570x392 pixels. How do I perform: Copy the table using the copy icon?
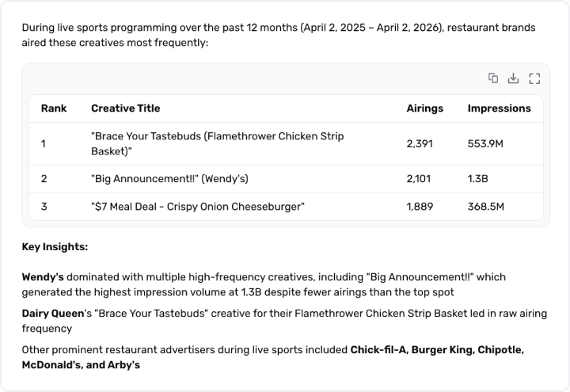tap(493, 78)
